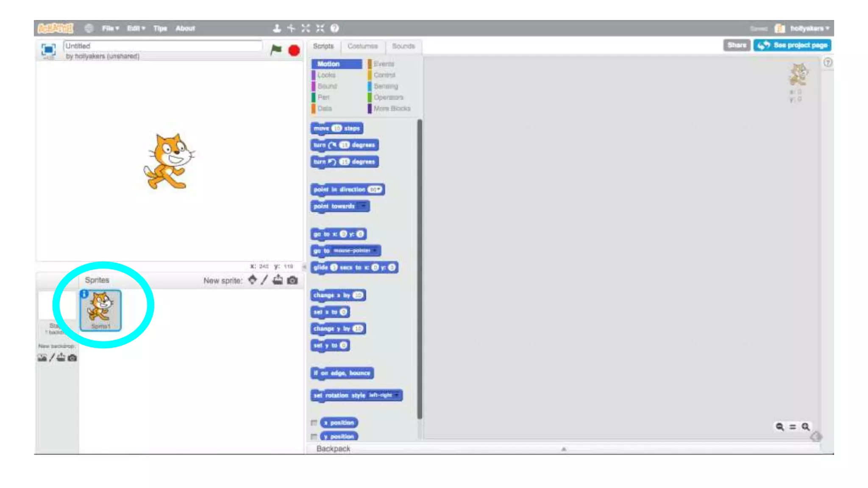Screen dimensions: 868x488
Task: Open the language globe menu
Action: click(89, 28)
